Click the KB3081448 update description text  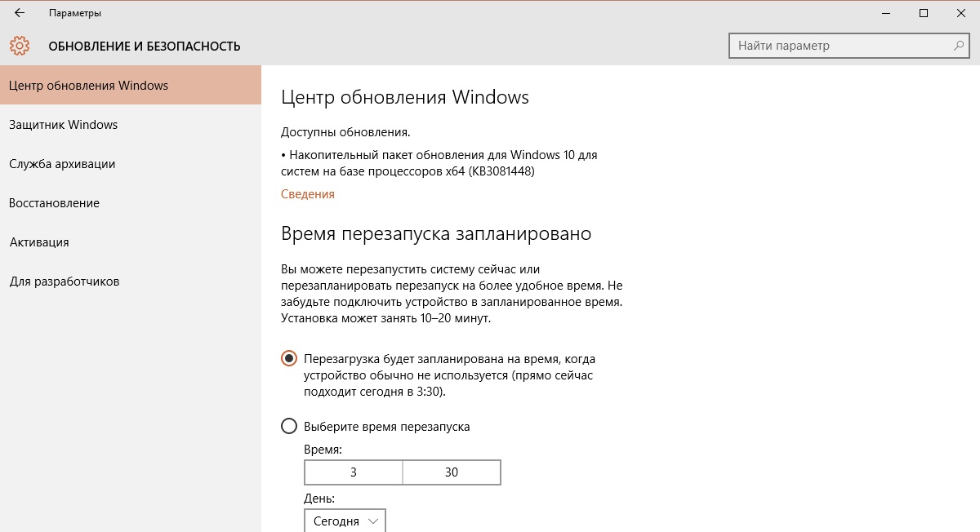(x=440, y=163)
